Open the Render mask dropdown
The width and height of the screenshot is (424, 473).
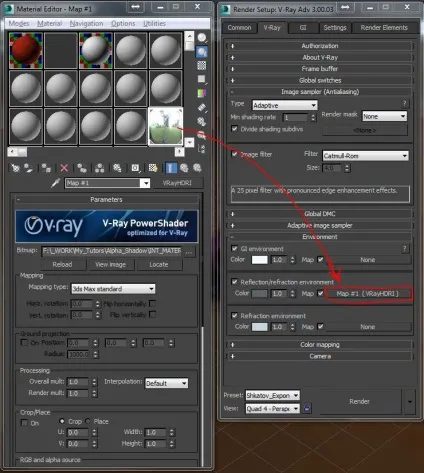pos(385,116)
